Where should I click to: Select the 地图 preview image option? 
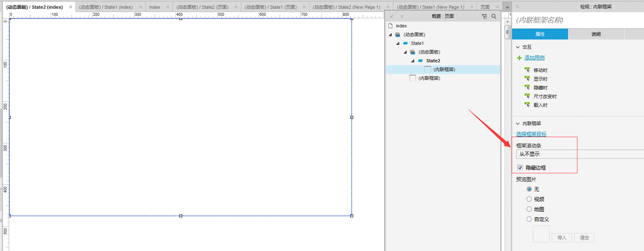point(529,209)
